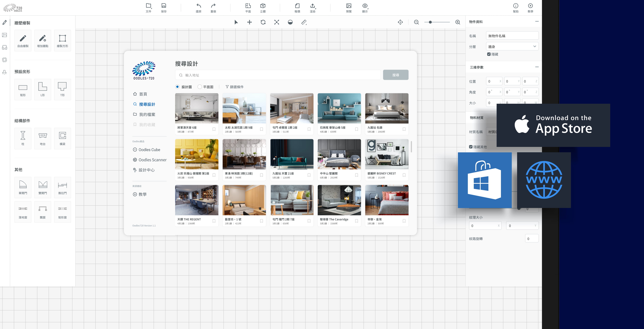644x329 pixels.
Task: Open Oodles Scanner product link
Action: [149, 160]
